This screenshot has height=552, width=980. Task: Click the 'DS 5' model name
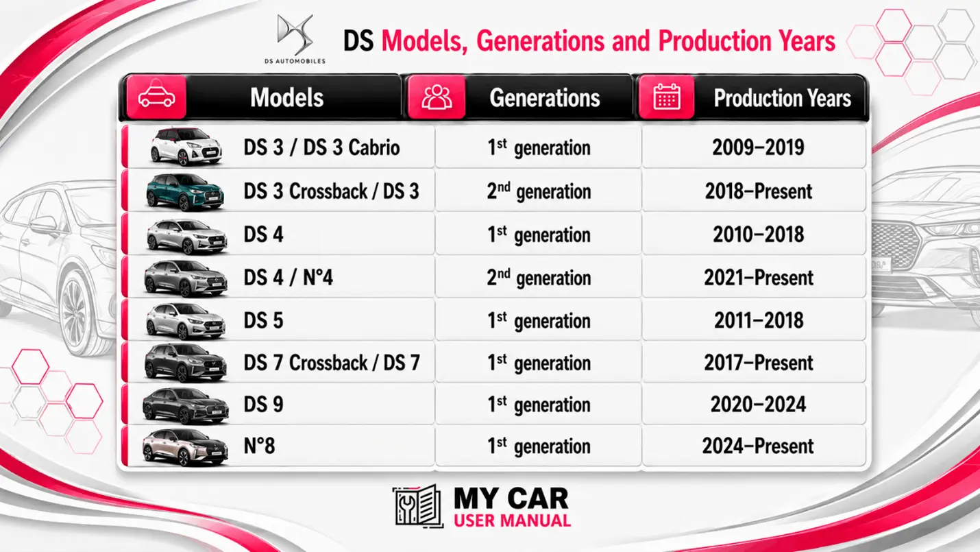click(x=263, y=320)
